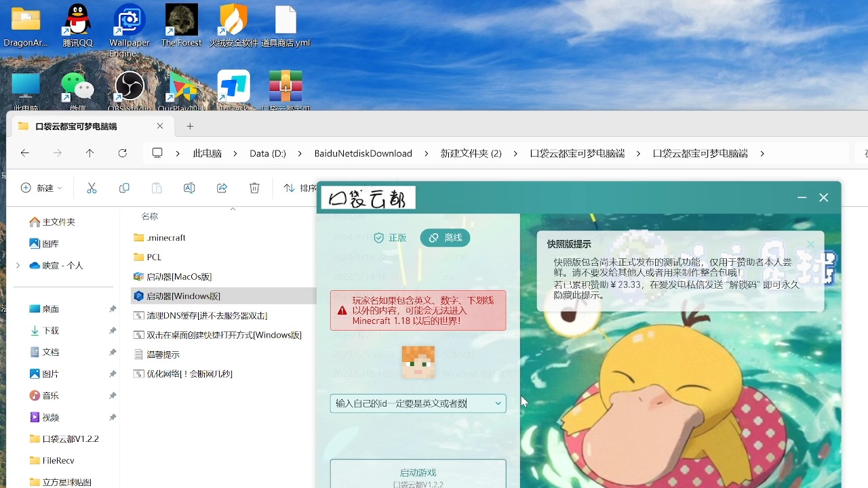Click BaiduNetdiskDownload in the address bar

point(363,154)
